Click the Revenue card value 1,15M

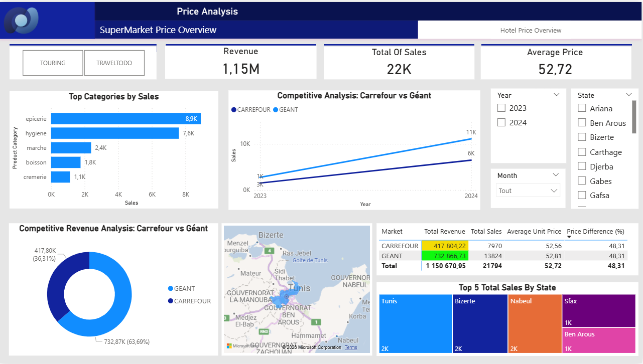[241, 69]
